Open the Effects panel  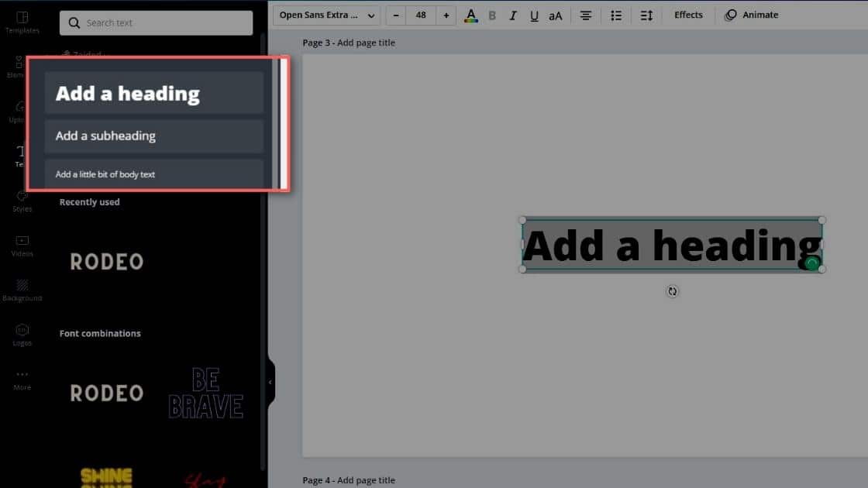[688, 15]
